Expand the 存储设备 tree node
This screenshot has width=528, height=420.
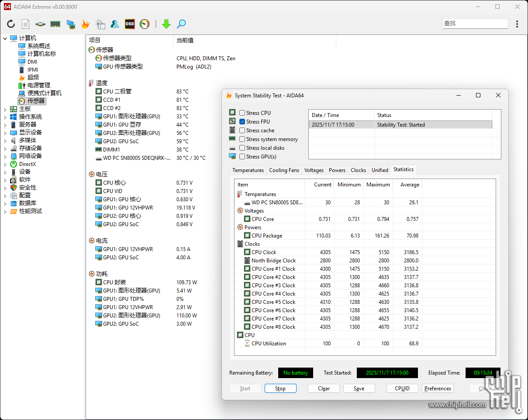pyautogui.click(x=5, y=148)
